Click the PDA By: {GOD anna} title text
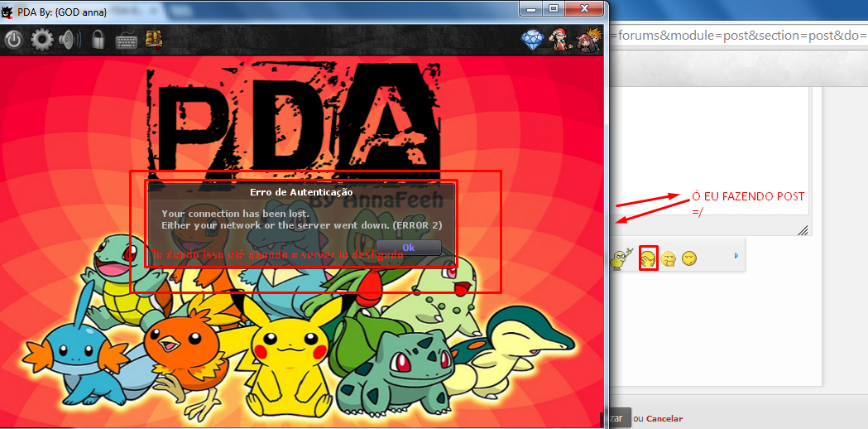Image resolution: width=868 pixels, height=429 pixels. [63, 12]
